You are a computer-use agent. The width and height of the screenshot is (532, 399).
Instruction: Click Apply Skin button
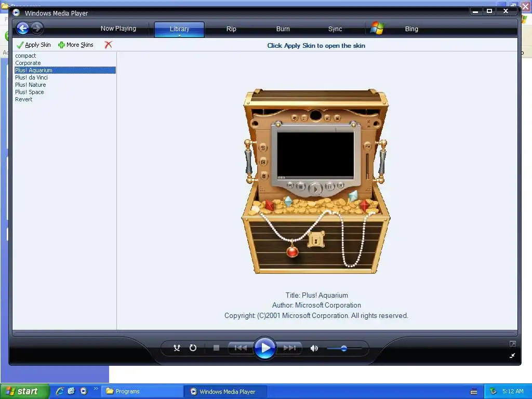34,45
